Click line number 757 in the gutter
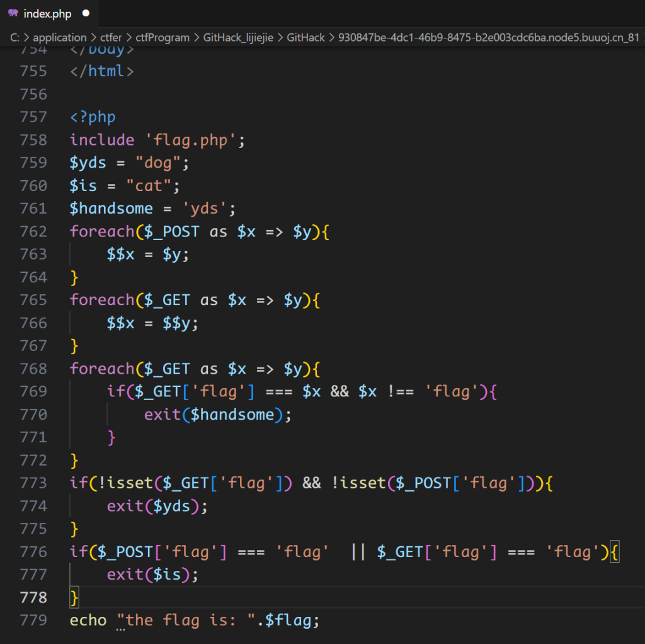The image size is (645, 644). (x=33, y=117)
